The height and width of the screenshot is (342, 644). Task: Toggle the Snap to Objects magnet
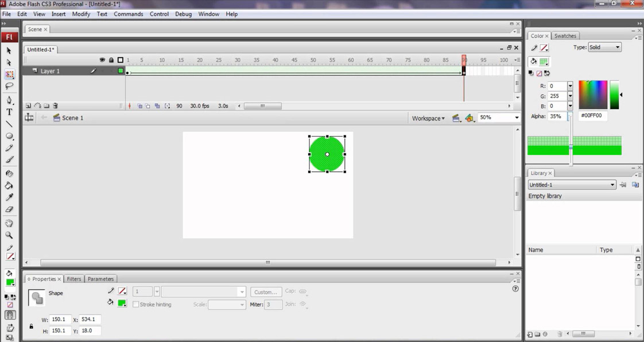point(10,315)
